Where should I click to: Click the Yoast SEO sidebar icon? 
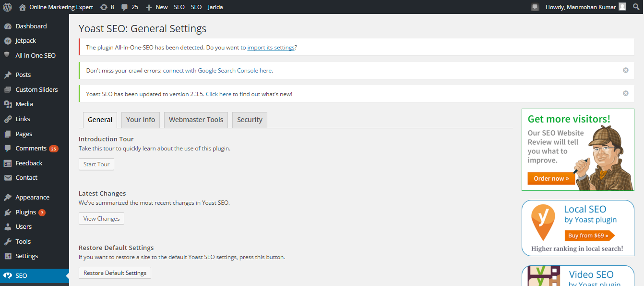(x=8, y=276)
